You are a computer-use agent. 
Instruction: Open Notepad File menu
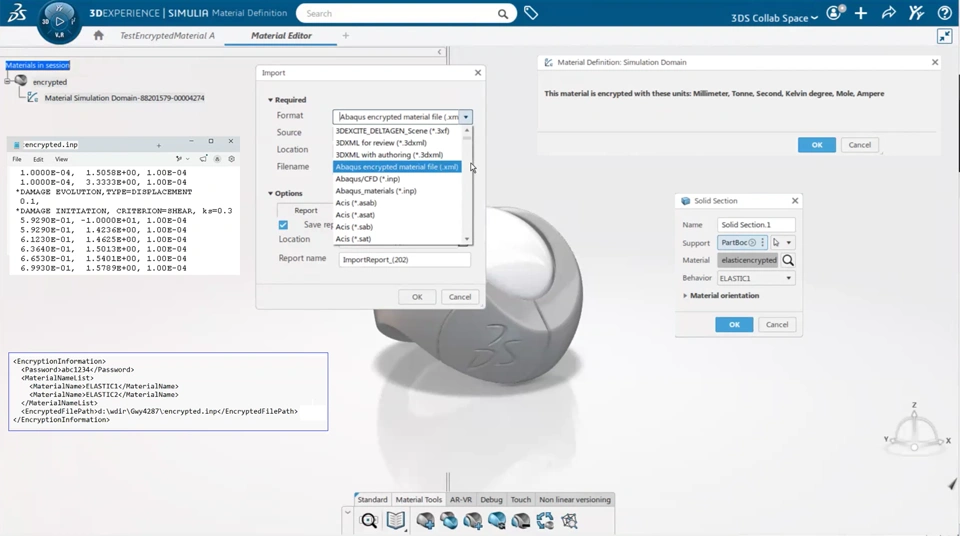pos(17,159)
